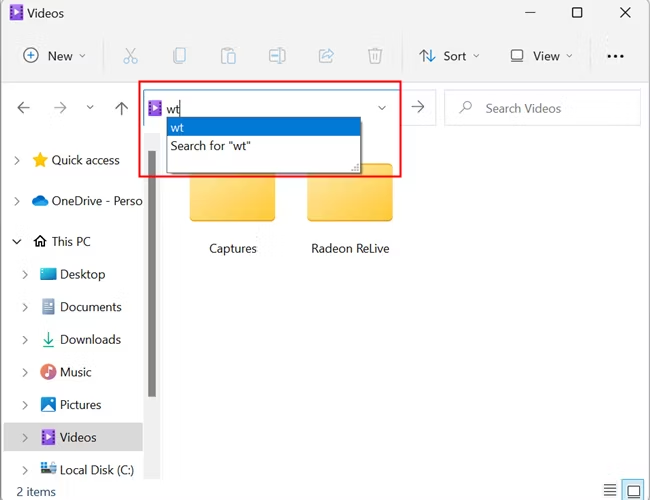Collapse the This PC tree node

pos(17,241)
